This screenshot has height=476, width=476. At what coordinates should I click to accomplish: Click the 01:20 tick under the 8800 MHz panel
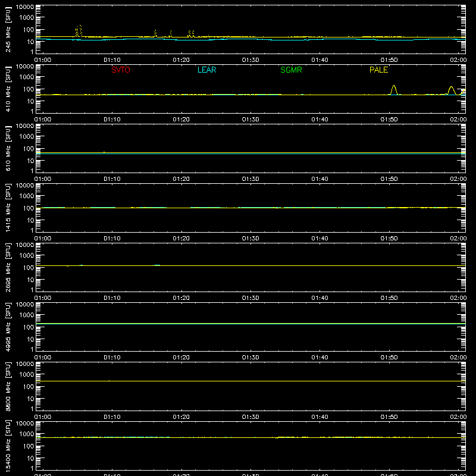pos(181,417)
